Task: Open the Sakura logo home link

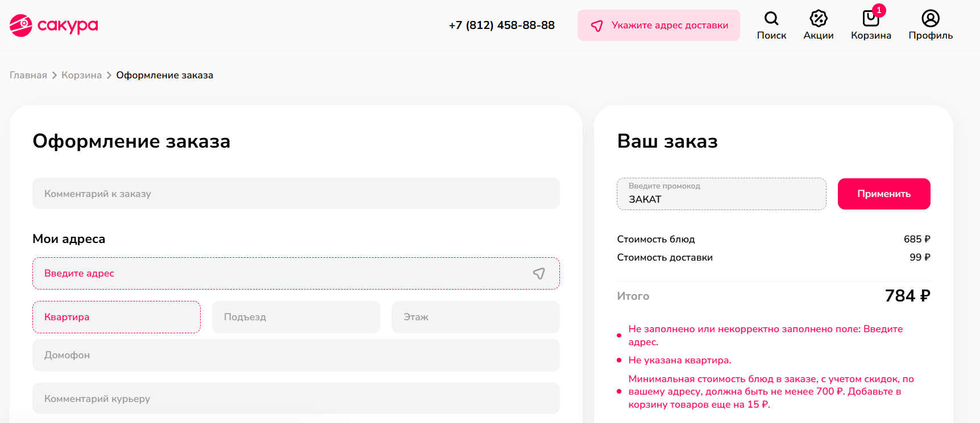Action: click(54, 26)
